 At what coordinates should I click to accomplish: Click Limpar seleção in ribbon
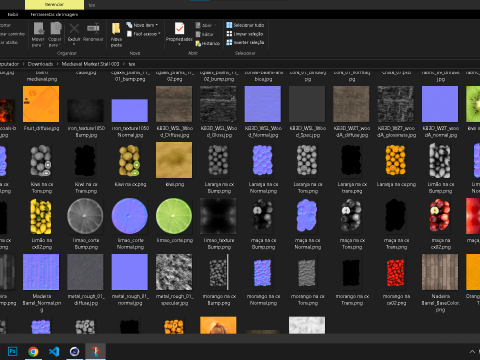[245, 34]
